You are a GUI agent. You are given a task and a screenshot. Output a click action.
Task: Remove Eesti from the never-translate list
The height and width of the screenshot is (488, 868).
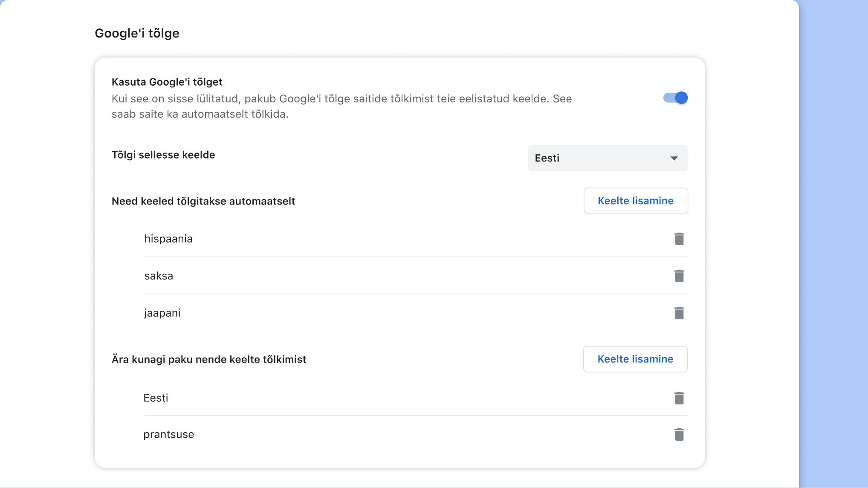(x=679, y=398)
